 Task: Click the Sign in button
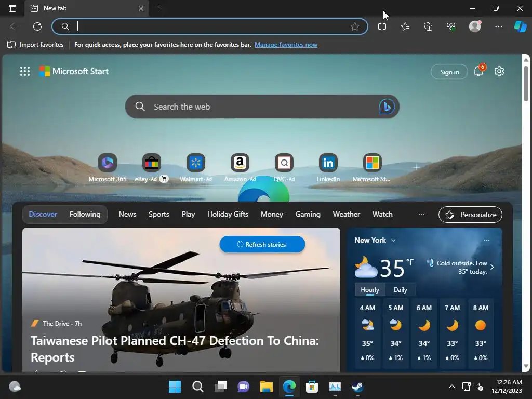(449, 72)
